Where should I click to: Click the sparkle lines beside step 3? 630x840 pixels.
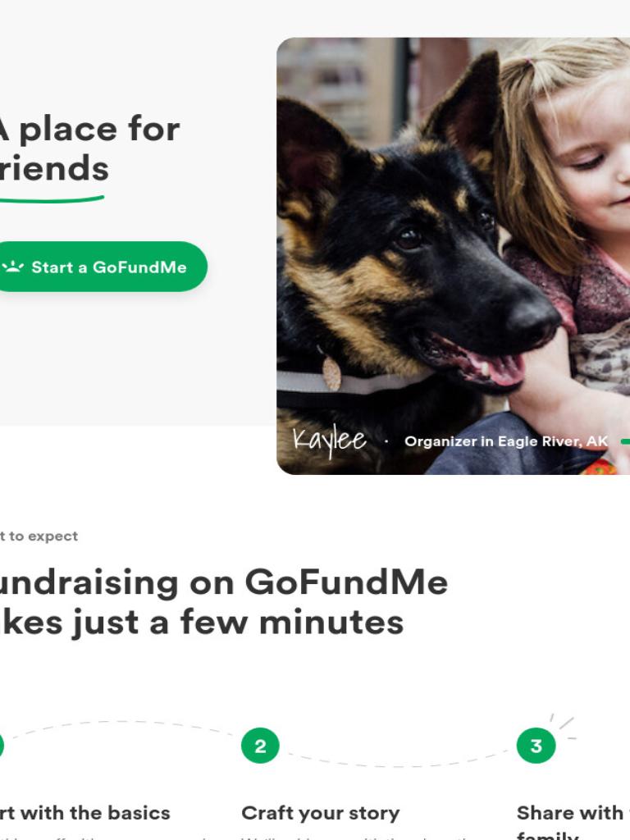(x=564, y=725)
